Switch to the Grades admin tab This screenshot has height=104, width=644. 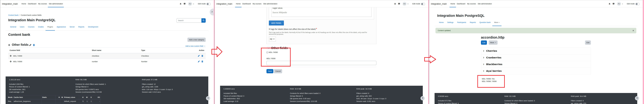[41, 27]
